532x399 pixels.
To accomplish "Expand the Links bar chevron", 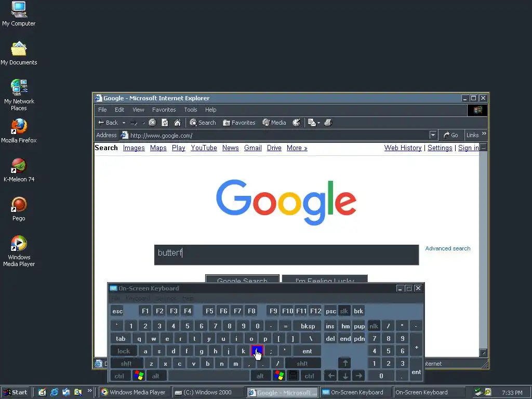I will pyautogui.click(x=484, y=134).
